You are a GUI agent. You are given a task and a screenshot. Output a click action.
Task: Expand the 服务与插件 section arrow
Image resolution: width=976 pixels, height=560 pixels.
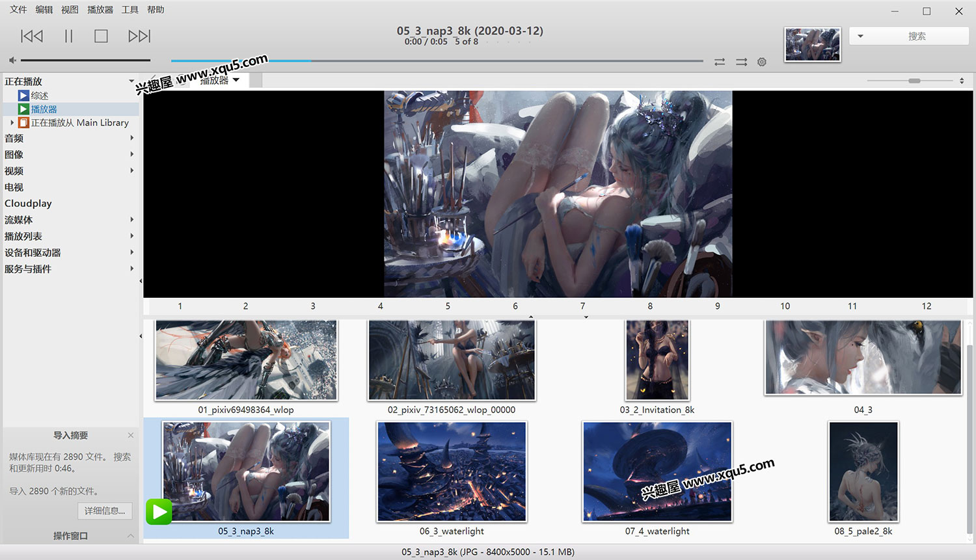coord(131,269)
